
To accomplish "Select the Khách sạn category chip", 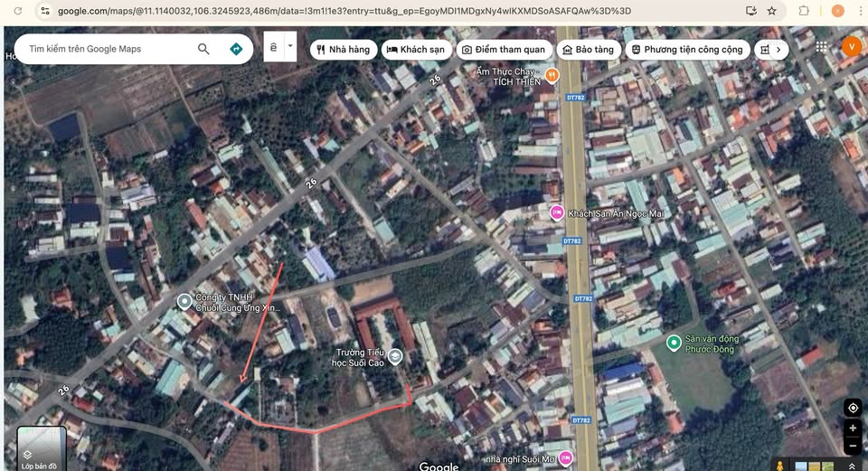I will [415, 50].
